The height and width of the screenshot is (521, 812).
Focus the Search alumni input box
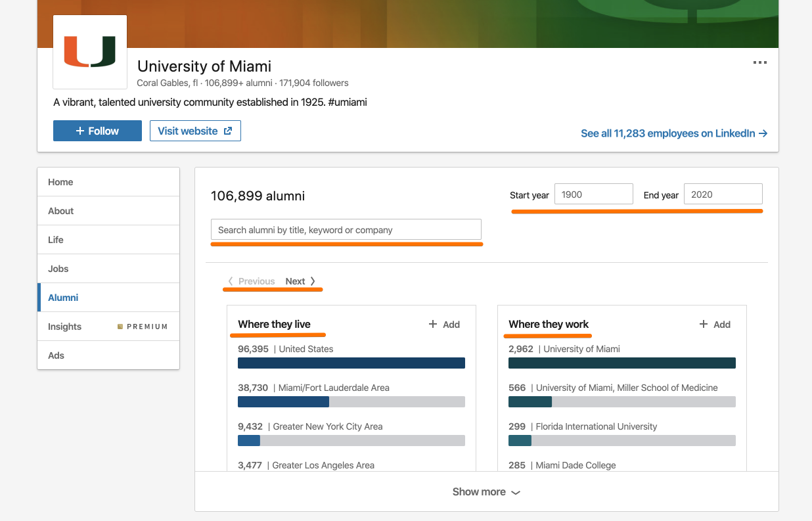pyautogui.click(x=346, y=230)
